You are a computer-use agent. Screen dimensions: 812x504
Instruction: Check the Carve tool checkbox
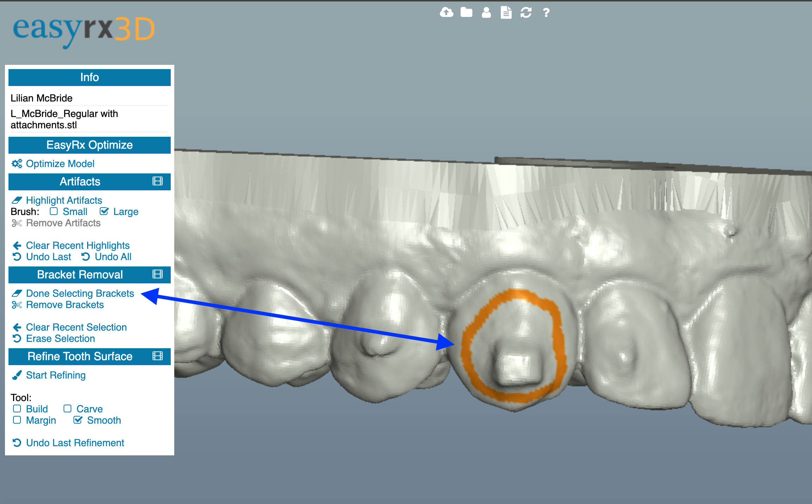point(67,409)
